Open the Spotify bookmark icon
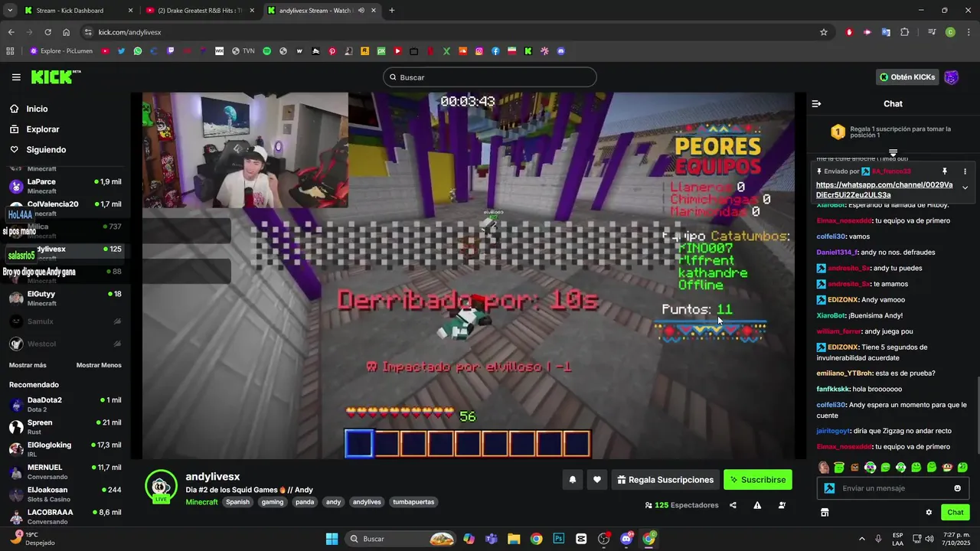Screen dimensions: 980x551 tap(266, 51)
